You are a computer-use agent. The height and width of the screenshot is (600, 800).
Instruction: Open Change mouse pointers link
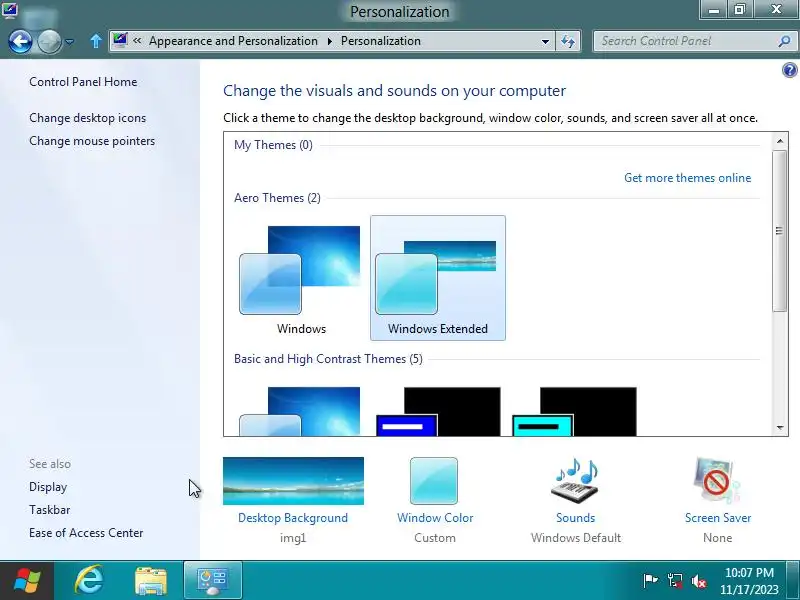click(92, 141)
